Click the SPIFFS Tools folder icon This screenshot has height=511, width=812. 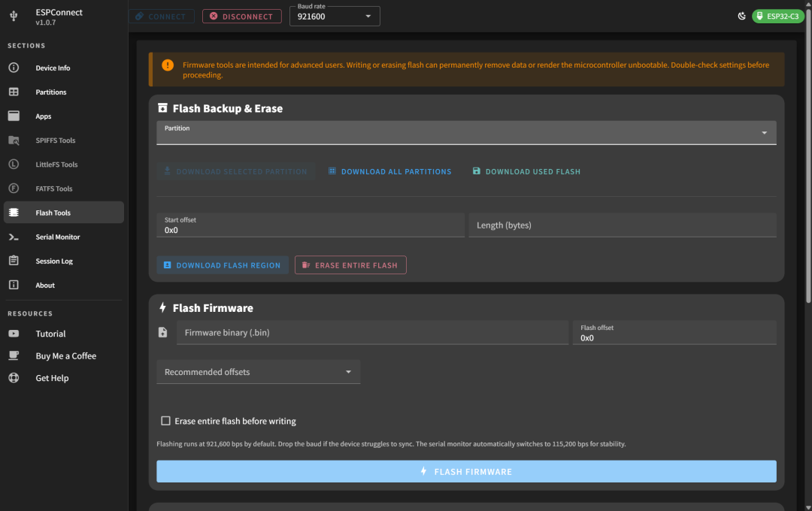pos(14,141)
